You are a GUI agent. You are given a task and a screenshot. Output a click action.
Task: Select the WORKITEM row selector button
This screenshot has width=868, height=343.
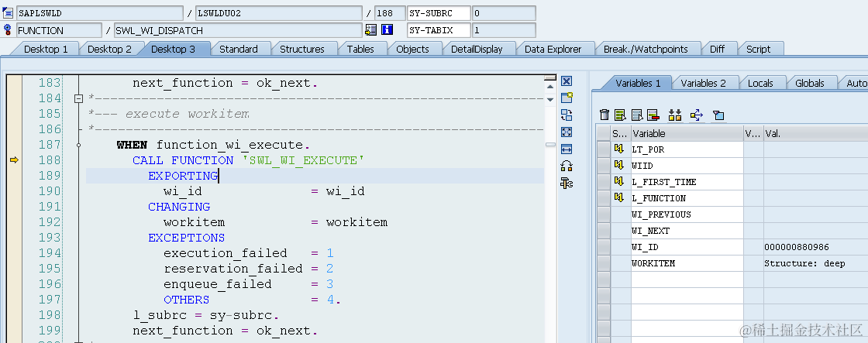point(603,263)
